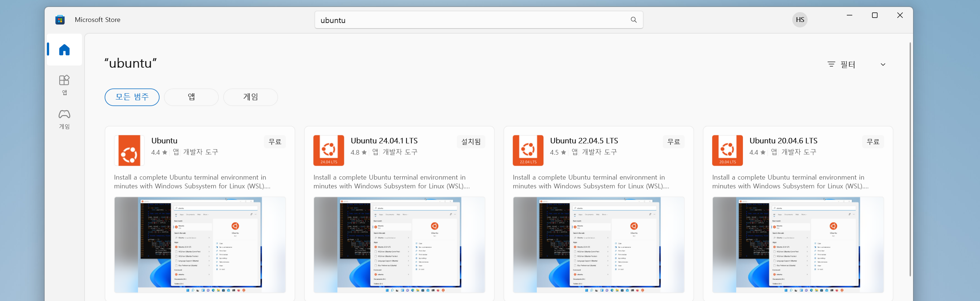Open the Ubuntu 24.04.1 LTS title
Viewport: 980px width, 301px height.
tap(384, 140)
